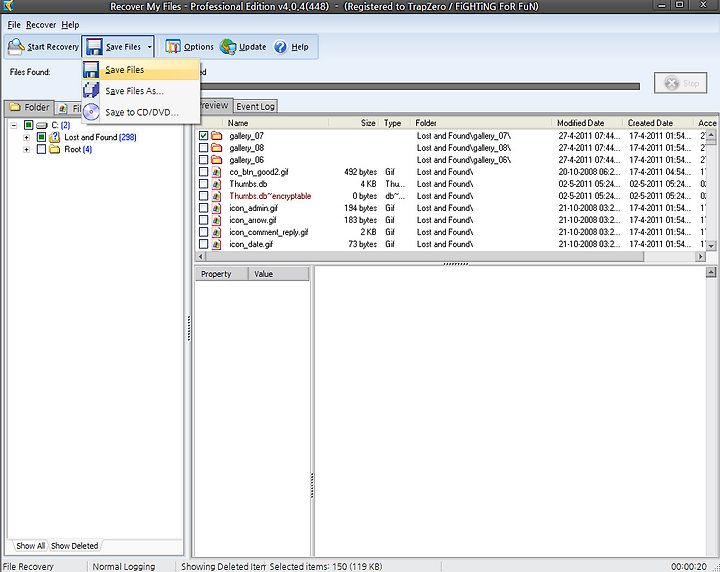Viewport: 720px width, 572px height.
Task: Open the Save Files dropdown arrow
Action: coord(149,47)
